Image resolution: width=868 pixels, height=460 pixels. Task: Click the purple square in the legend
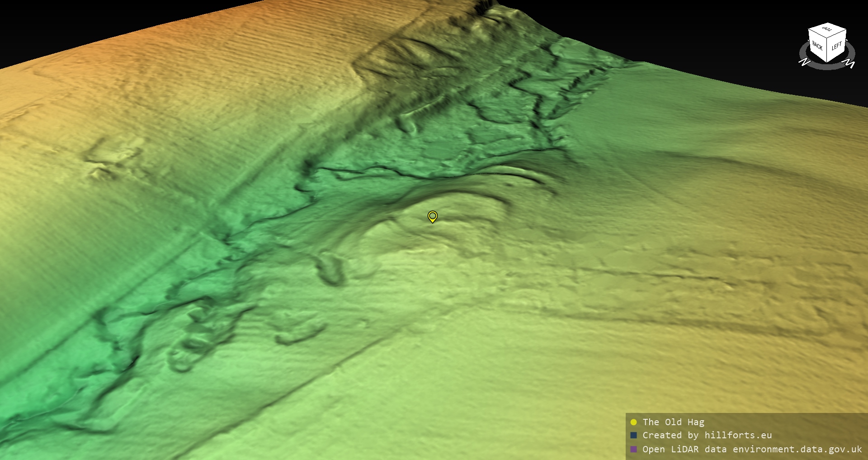coord(633,449)
